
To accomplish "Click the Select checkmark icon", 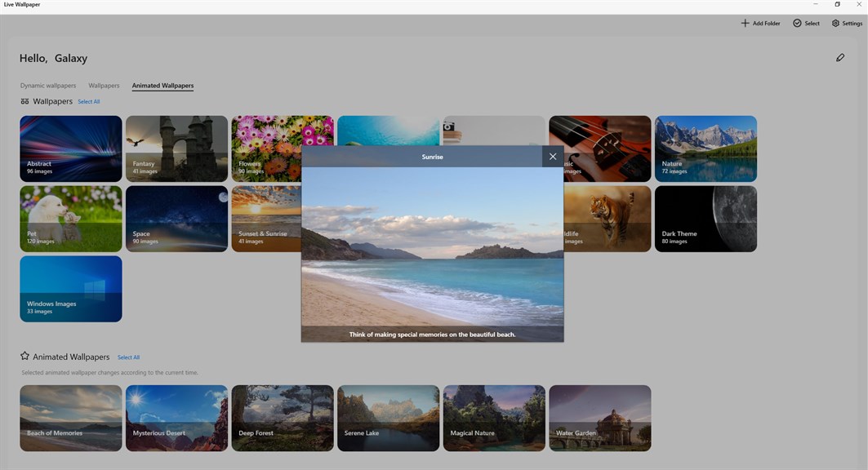I will tap(797, 23).
